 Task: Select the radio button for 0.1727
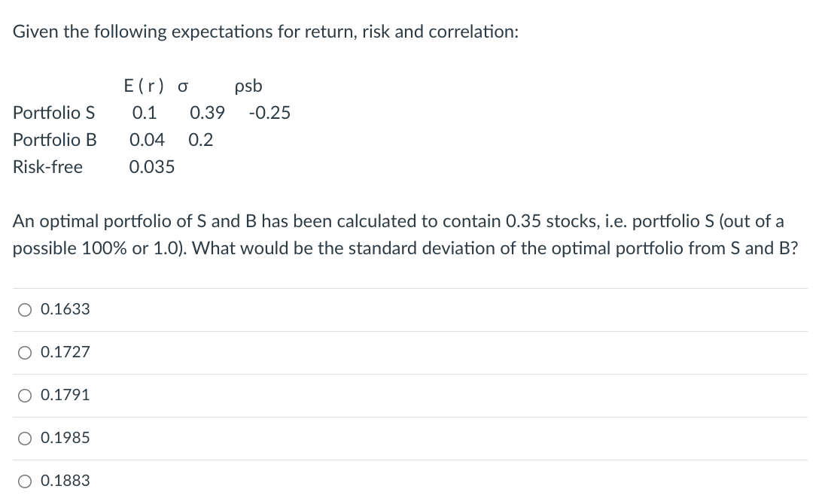point(23,351)
